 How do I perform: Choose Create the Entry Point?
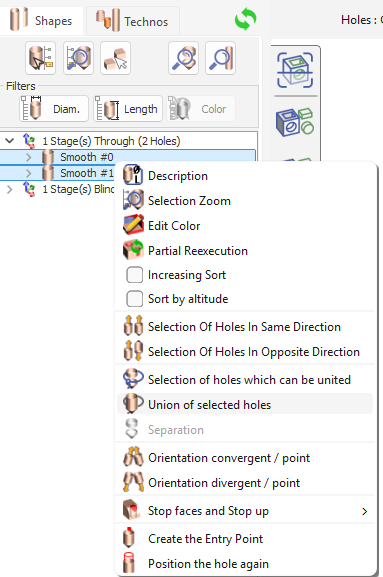click(246, 539)
